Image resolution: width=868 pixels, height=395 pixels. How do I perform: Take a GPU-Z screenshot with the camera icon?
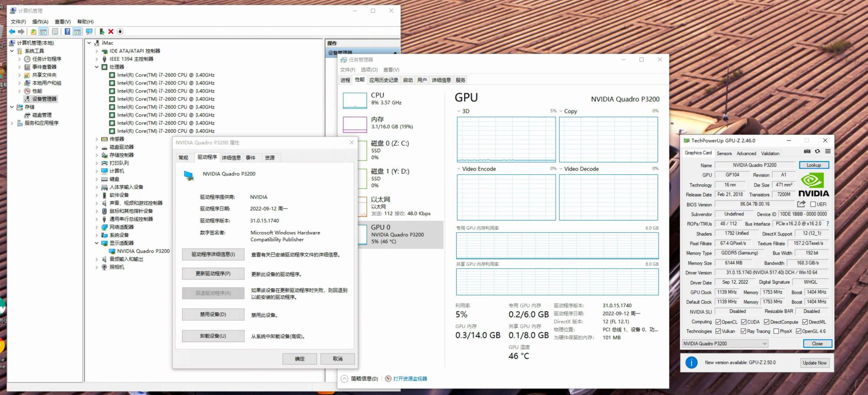807,151
